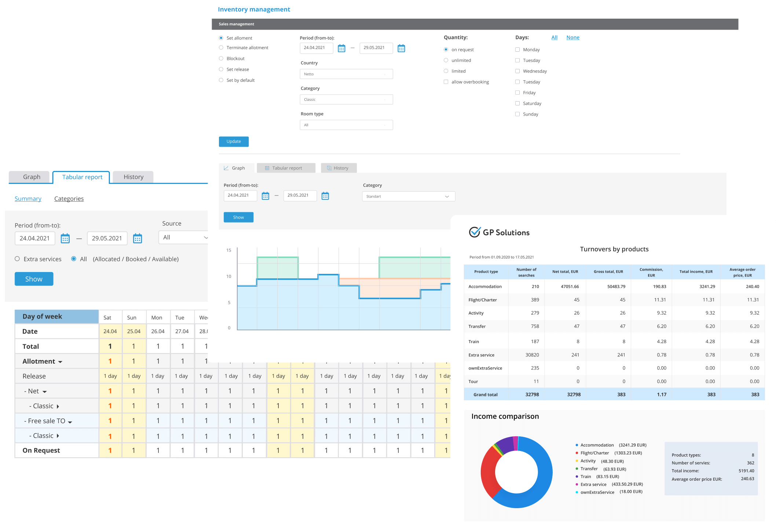Open calendar next to Graph period 29.05.2021
This screenshot has height=532, width=776.
[x=325, y=196]
